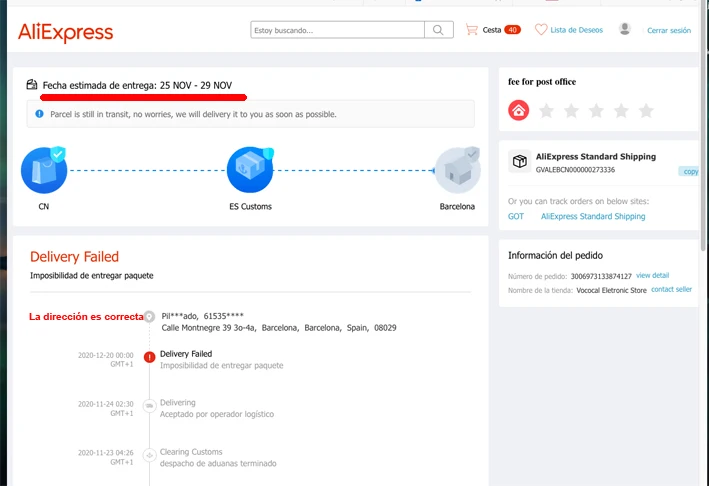Click the Clearing Customs timeline icon
The width and height of the screenshot is (709, 486).
(149, 455)
